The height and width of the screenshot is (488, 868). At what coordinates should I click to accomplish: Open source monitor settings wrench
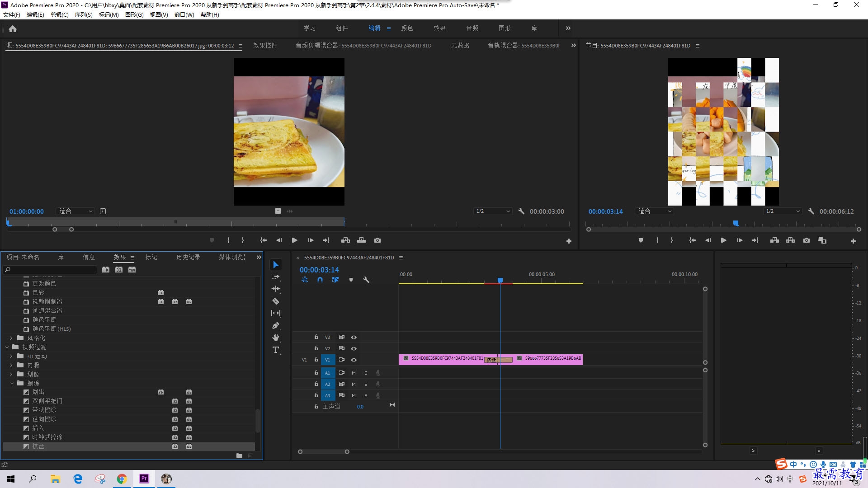pyautogui.click(x=521, y=211)
